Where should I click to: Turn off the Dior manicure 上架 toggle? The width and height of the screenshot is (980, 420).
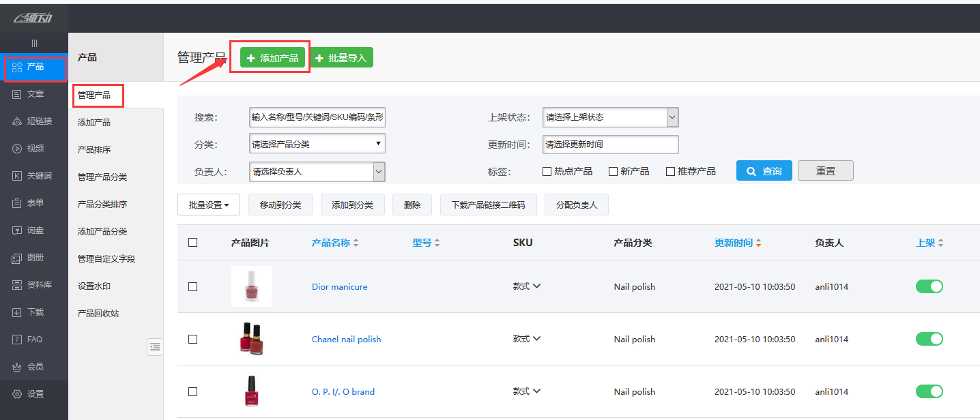tap(929, 286)
